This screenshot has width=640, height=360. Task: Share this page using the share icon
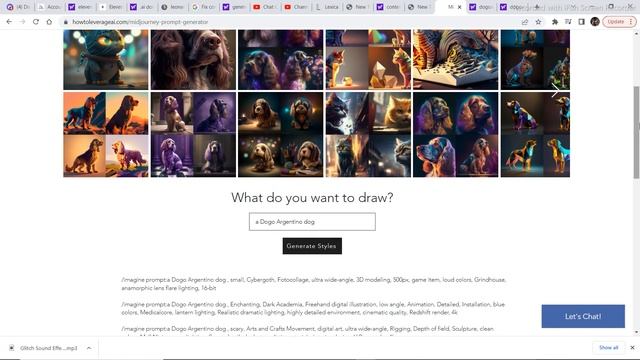tap(525, 22)
